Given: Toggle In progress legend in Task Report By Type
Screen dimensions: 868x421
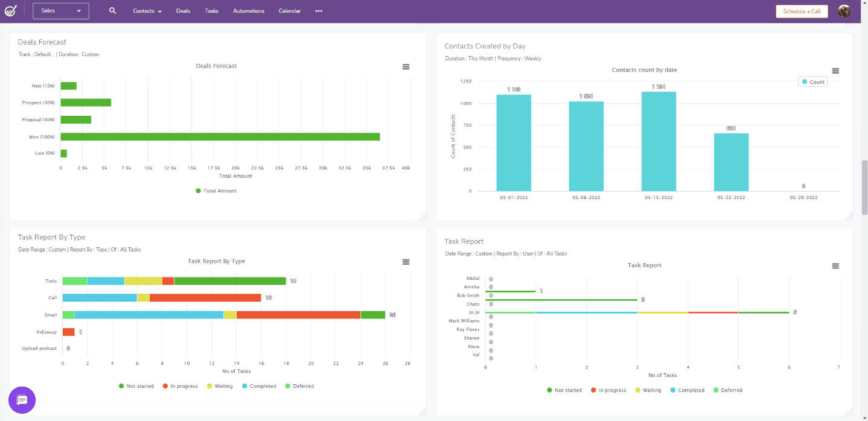Looking at the screenshot, I should pos(180,386).
